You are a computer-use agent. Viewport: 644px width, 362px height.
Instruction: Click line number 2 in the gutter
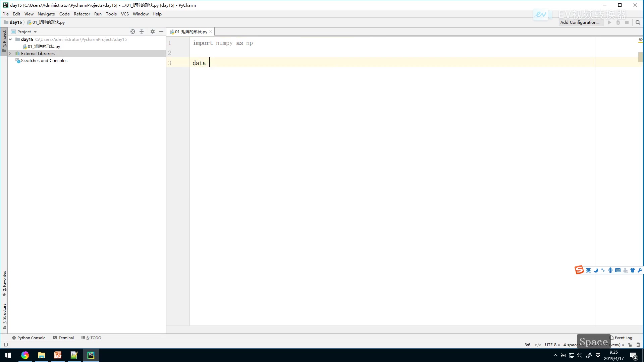[170, 53]
